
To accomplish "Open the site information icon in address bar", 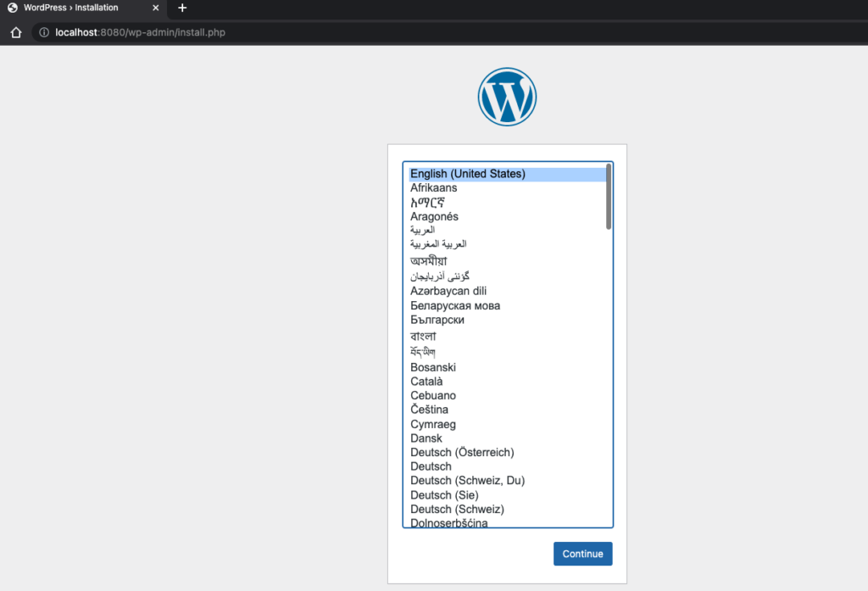I will coord(44,32).
